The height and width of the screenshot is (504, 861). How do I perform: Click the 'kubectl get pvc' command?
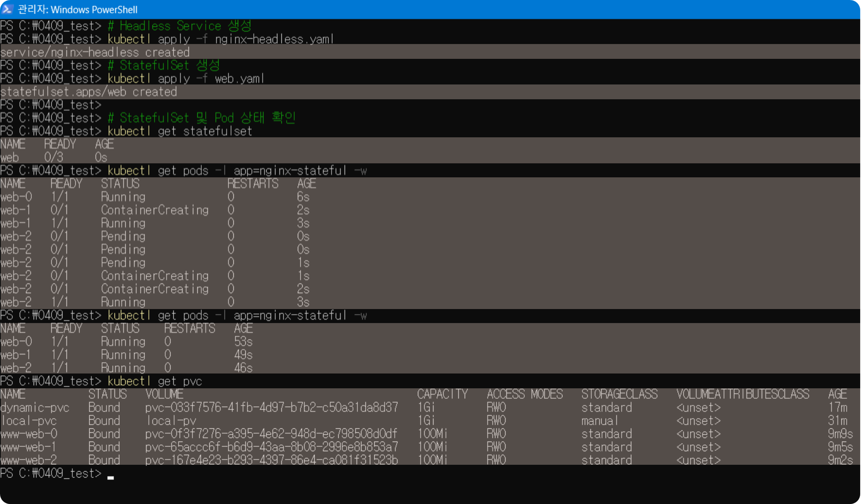pyautogui.click(x=155, y=381)
